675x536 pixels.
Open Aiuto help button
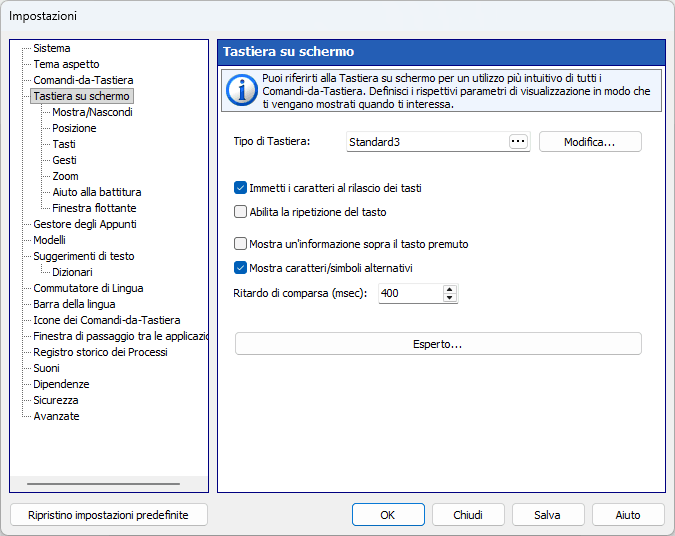click(628, 515)
